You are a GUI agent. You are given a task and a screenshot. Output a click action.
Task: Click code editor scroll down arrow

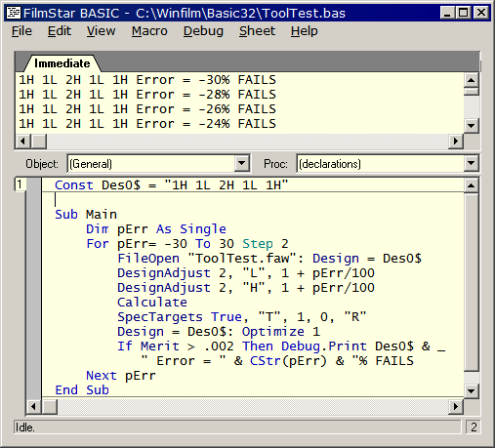click(471, 390)
